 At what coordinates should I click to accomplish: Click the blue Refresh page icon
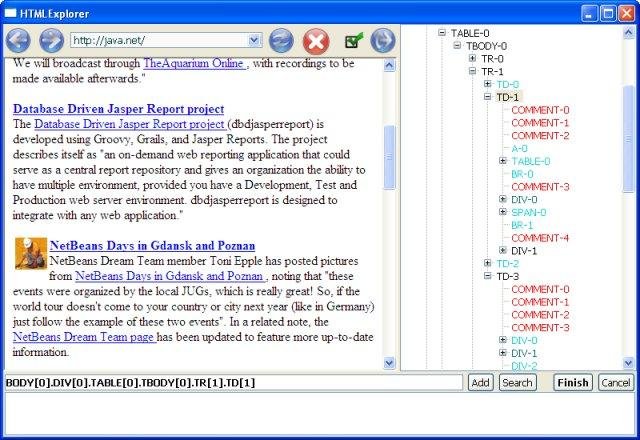281,41
